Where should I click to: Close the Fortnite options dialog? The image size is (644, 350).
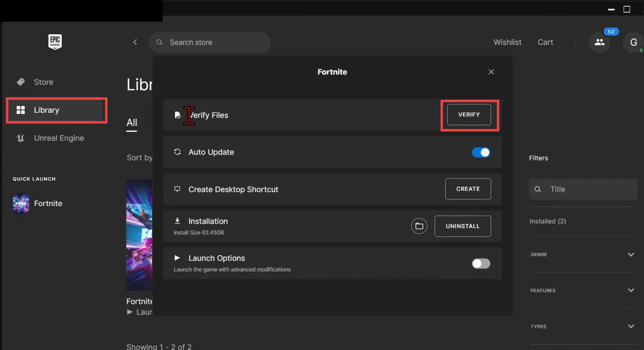491,72
